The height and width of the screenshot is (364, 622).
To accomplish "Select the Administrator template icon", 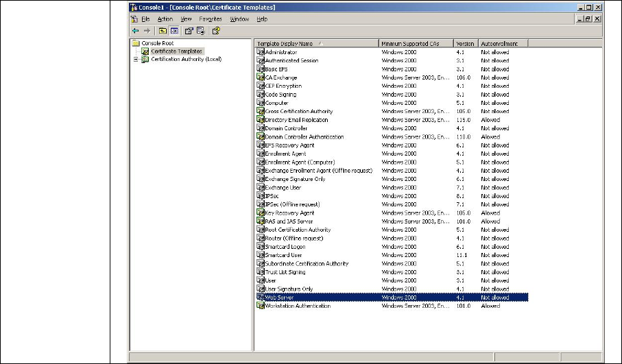I will (260, 52).
